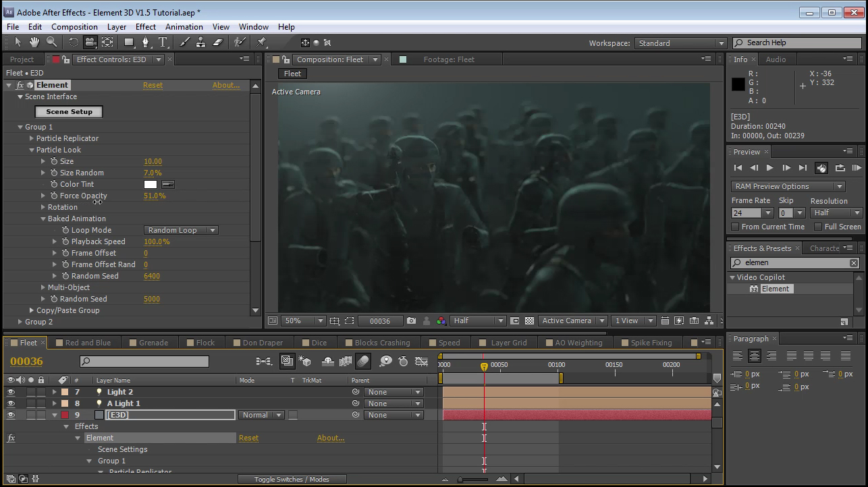Expand the Particle Replicator section

[32, 138]
